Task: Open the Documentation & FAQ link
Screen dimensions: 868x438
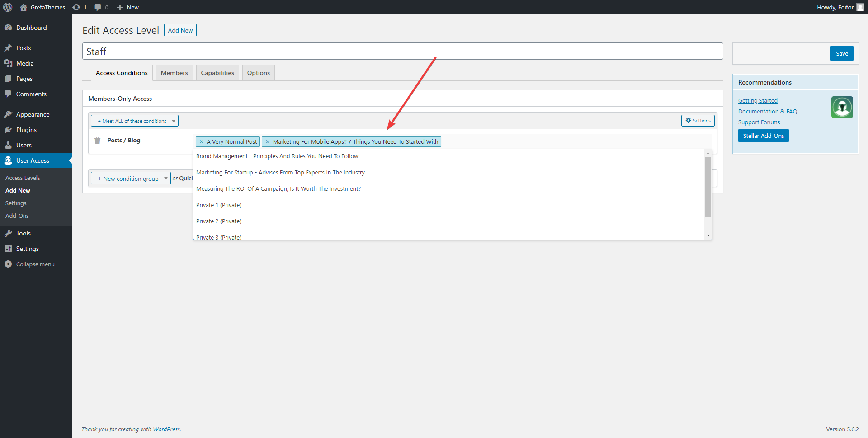Action: point(768,111)
